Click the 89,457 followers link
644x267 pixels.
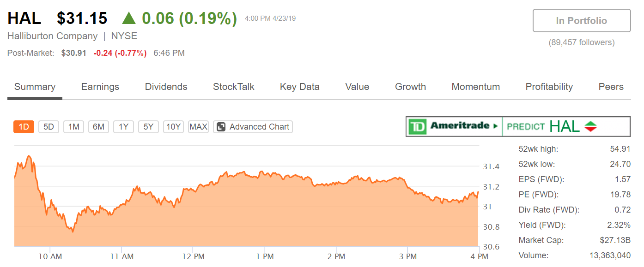(x=581, y=42)
